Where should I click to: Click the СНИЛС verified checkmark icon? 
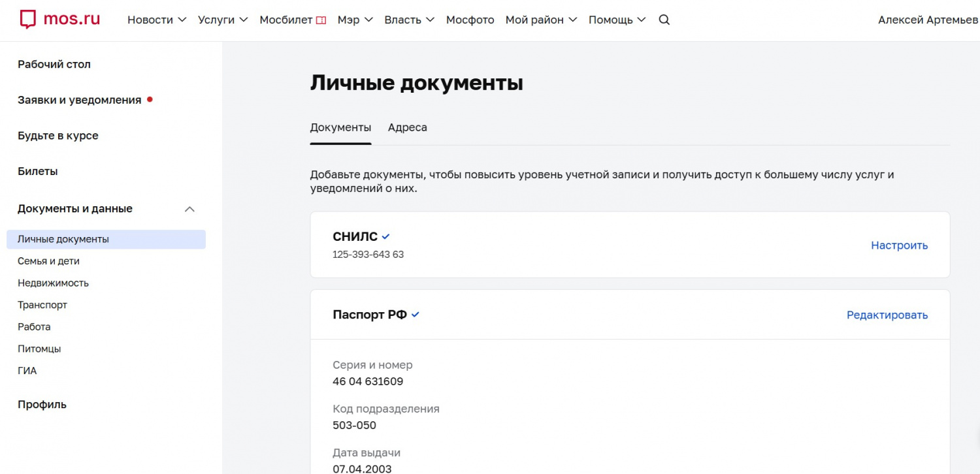tap(386, 236)
